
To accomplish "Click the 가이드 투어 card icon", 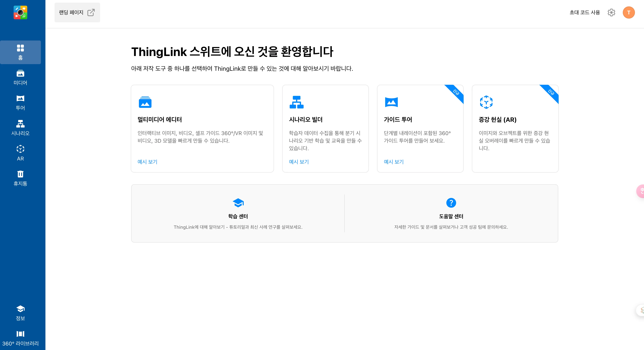I will pos(391,102).
